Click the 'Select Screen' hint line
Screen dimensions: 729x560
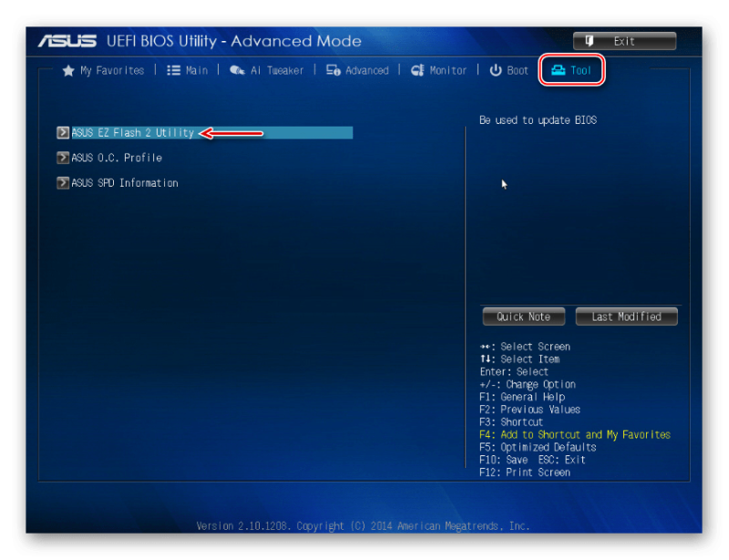point(525,347)
